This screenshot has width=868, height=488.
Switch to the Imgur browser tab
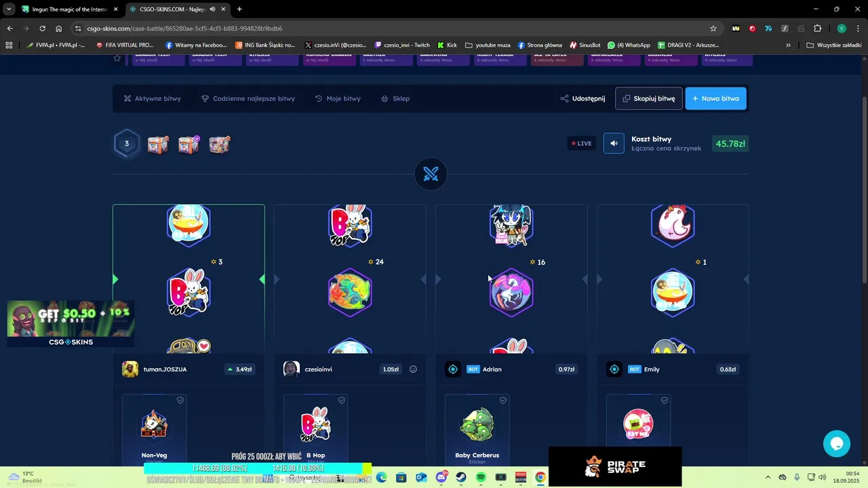[x=70, y=9]
